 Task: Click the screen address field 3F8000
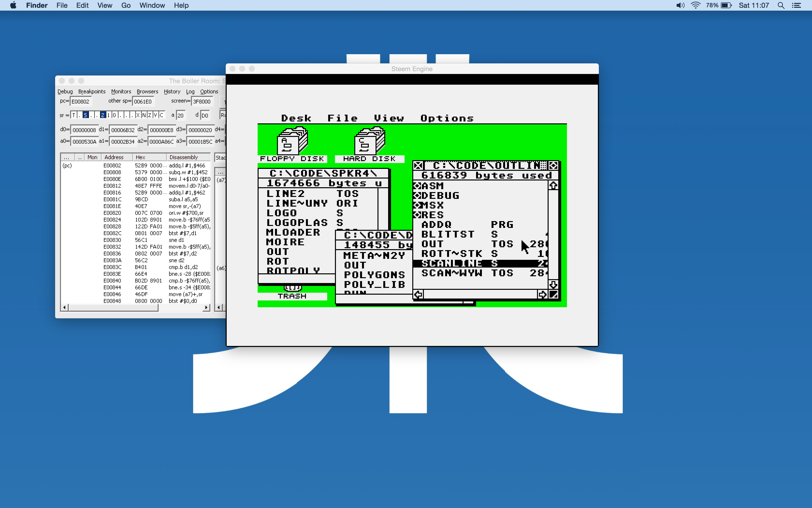pyautogui.click(x=202, y=101)
